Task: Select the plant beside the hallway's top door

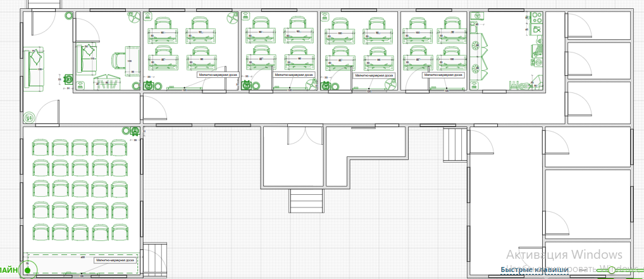Action: click(x=68, y=17)
